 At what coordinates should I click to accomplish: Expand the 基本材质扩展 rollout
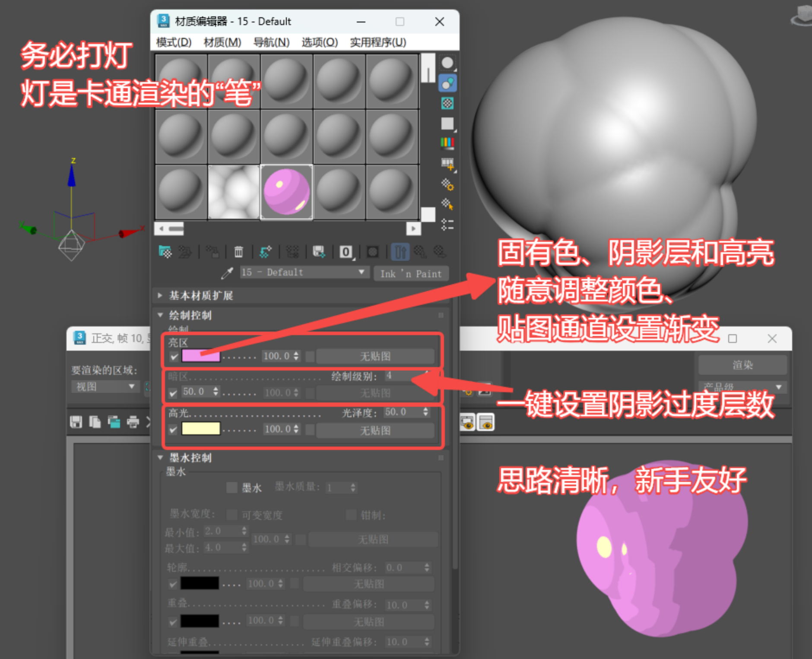160,296
